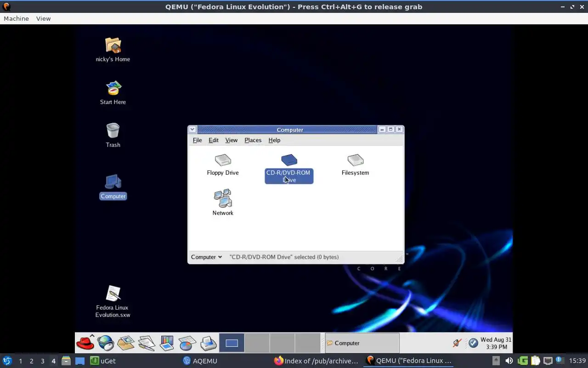
Task: Open the Places menu
Action: click(x=253, y=140)
